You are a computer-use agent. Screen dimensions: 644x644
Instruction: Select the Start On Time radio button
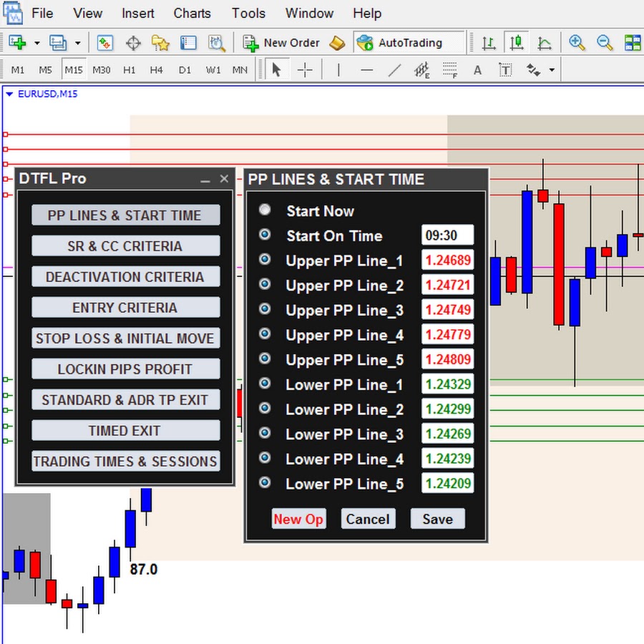click(265, 235)
